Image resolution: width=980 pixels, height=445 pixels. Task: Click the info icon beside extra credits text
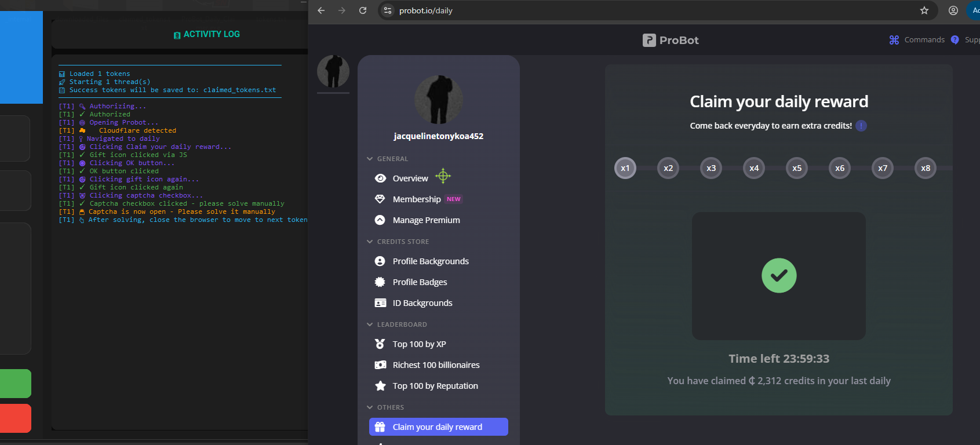(861, 126)
